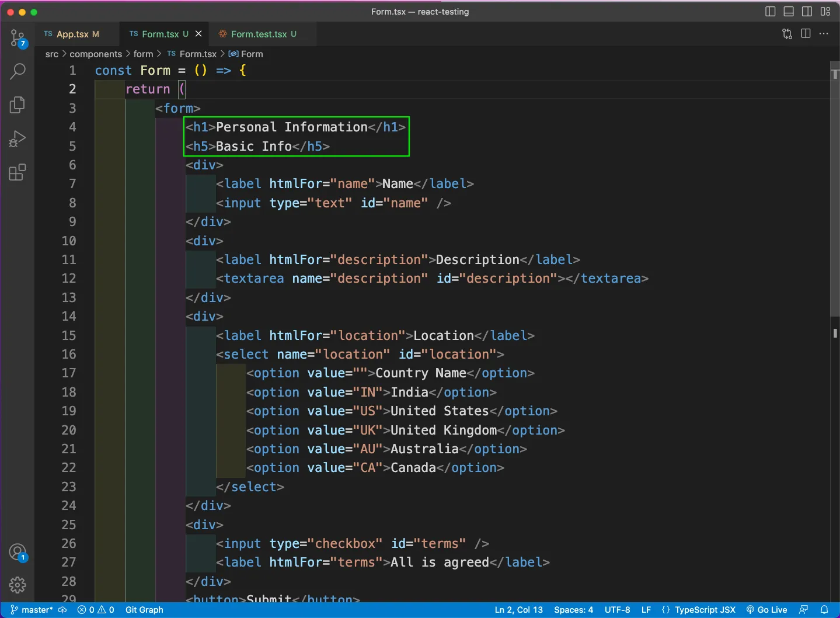840x618 pixels.
Task: Click 'All is agreed' label text
Action: (440, 562)
